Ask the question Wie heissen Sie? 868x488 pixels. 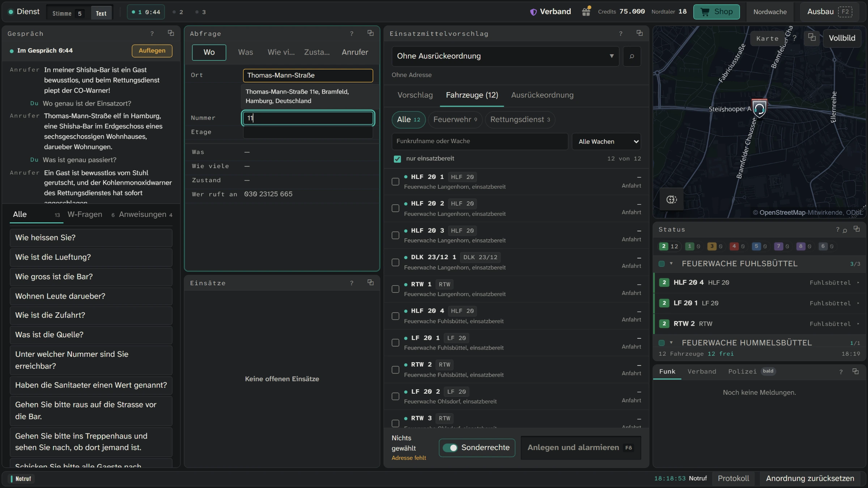91,237
